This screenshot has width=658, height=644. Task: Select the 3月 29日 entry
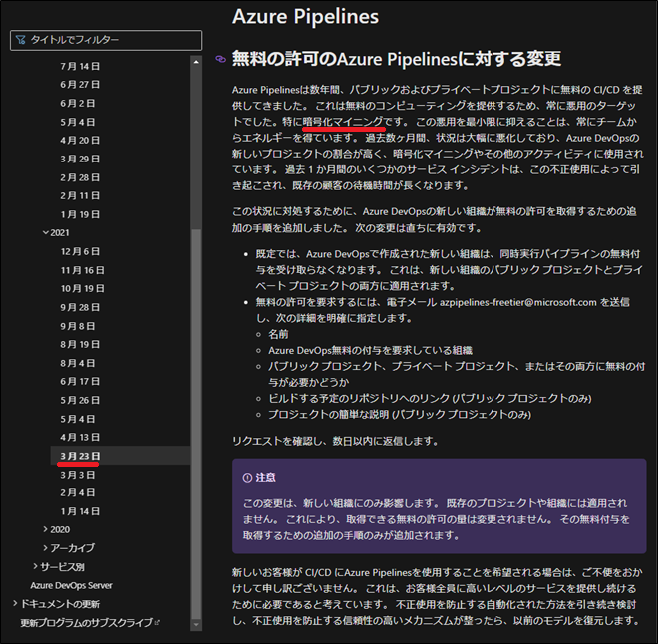click(x=80, y=160)
